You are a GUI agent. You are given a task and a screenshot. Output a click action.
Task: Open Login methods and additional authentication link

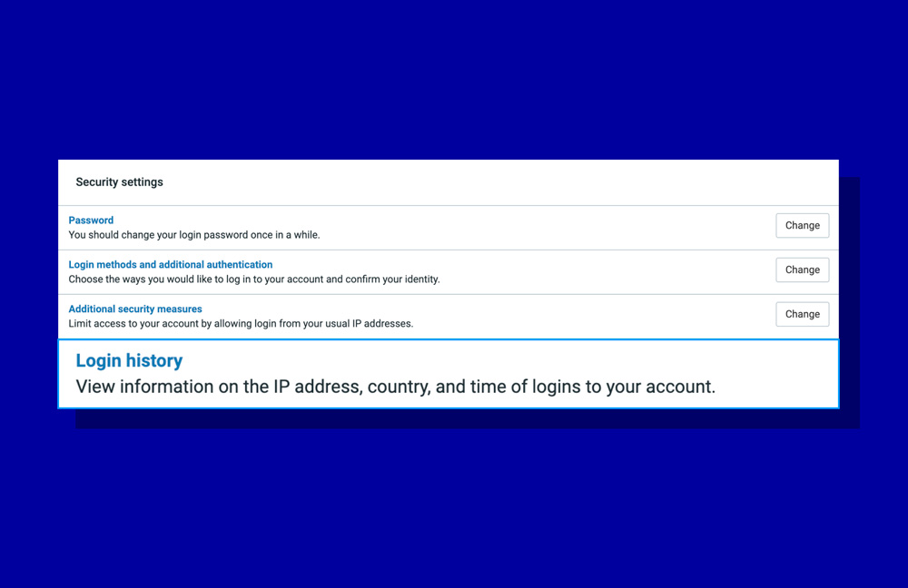click(x=171, y=265)
